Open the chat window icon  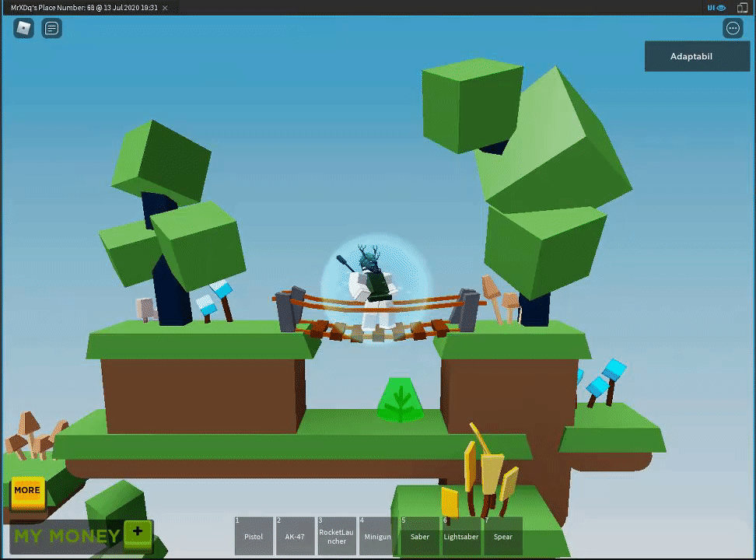[51, 29]
